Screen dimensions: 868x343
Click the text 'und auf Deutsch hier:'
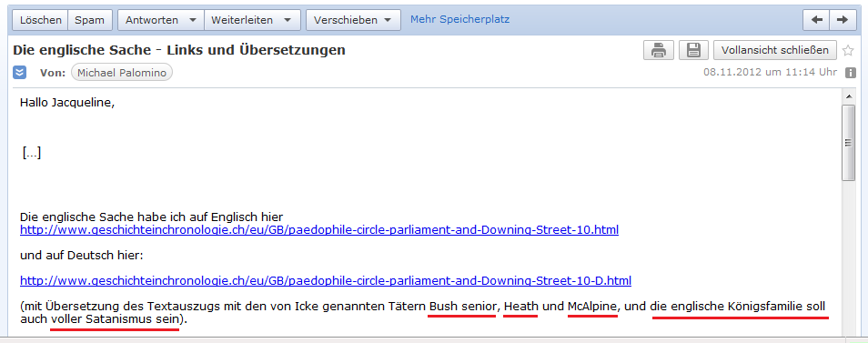point(82,255)
